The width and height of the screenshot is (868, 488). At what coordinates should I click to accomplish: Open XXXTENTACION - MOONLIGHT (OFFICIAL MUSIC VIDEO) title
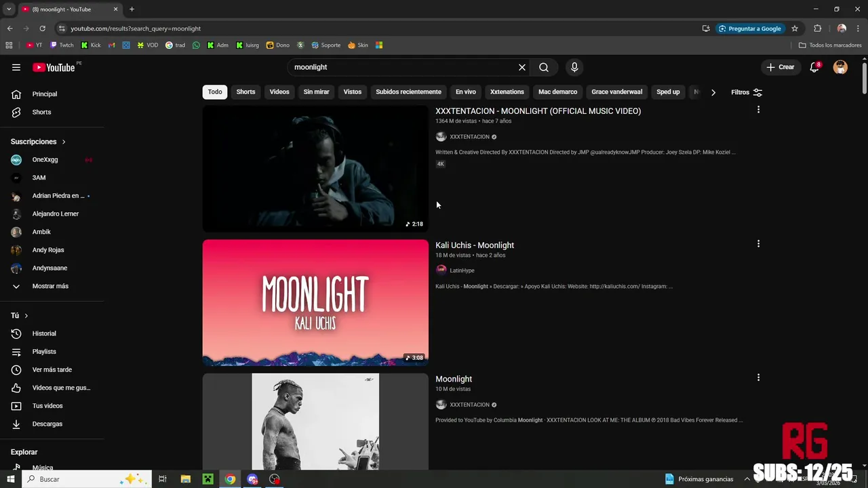(538, 111)
